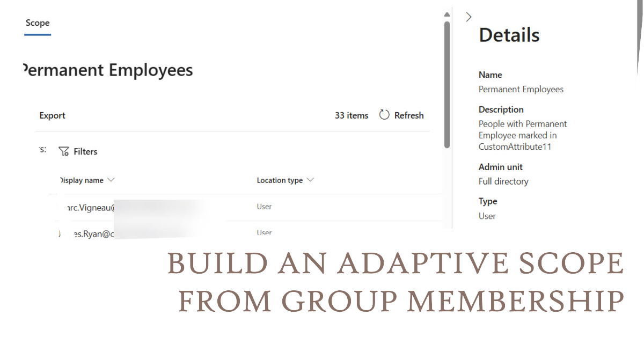
Task: Collapse the Details pane with the chevron
Action: point(469,17)
